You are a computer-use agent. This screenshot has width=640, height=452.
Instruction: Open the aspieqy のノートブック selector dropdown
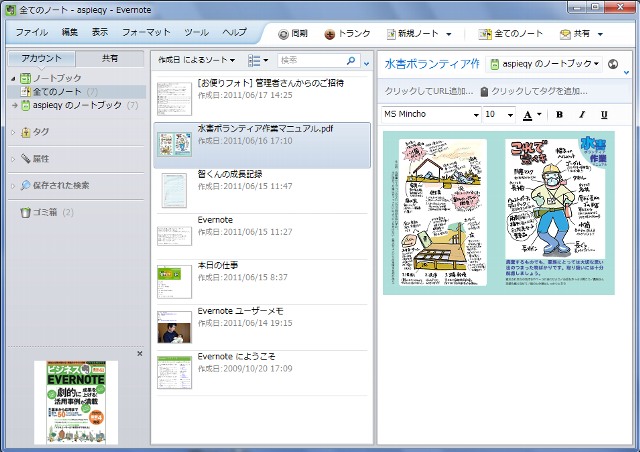[544, 64]
